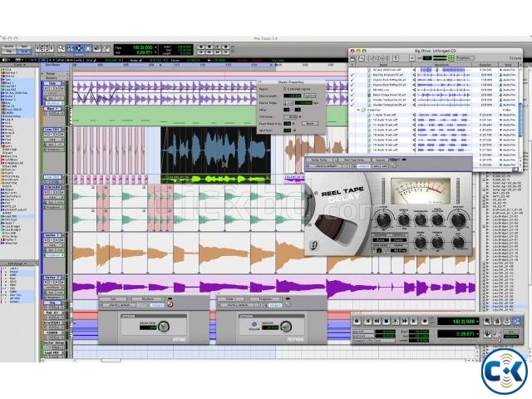Enable Shuffle edit mode
Screen dimensions: 532x399
tap(9, 47)
